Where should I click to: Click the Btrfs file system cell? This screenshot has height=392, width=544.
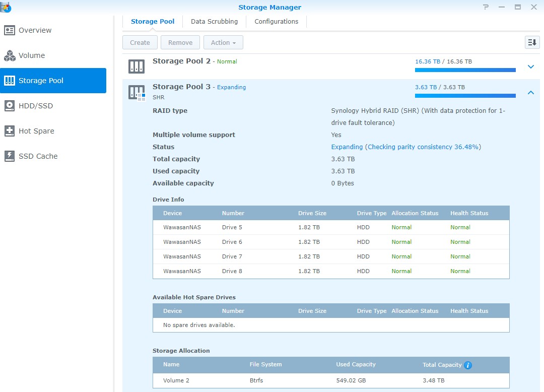(x=256, y=380)
